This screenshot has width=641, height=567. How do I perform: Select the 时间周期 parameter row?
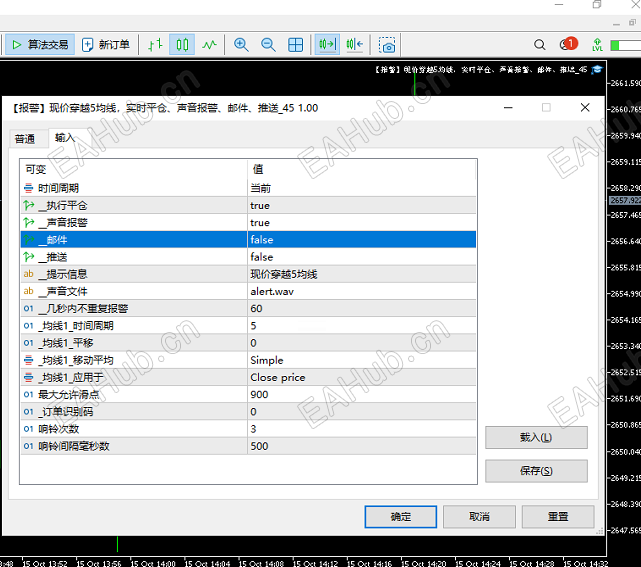(134, 188)
